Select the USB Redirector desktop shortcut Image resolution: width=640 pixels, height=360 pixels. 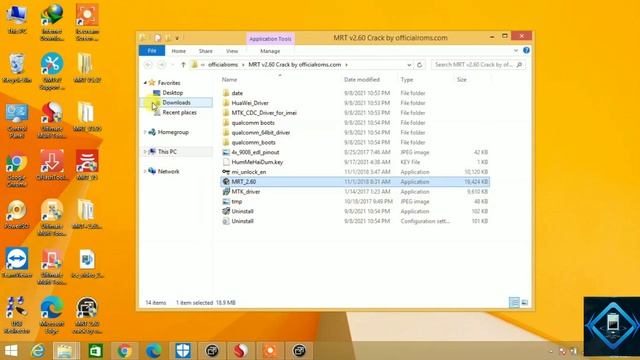[x=17, y=315]
